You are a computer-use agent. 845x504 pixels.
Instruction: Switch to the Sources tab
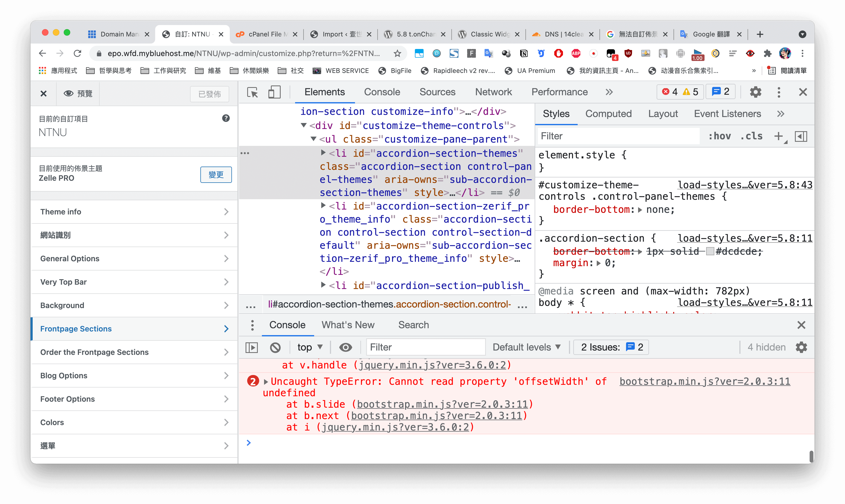[437, 92]
